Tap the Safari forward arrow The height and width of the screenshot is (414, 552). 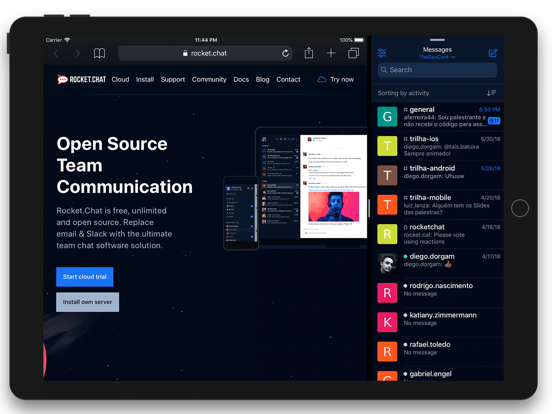(77, 54)
